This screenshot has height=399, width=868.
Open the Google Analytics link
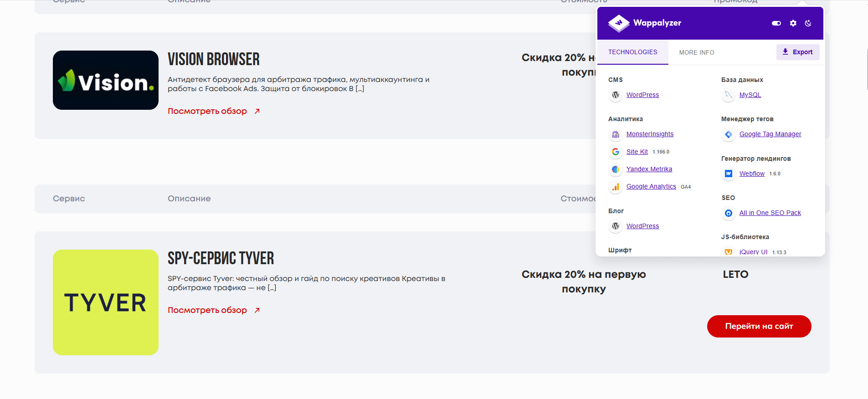tap(651, 186)
